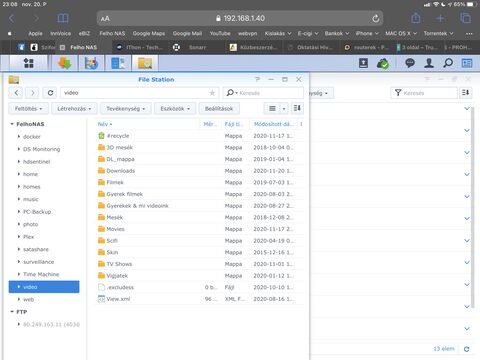Expand the Time Machine folder arrow
The width and height of the screenshot is (480, 360).
19,274
